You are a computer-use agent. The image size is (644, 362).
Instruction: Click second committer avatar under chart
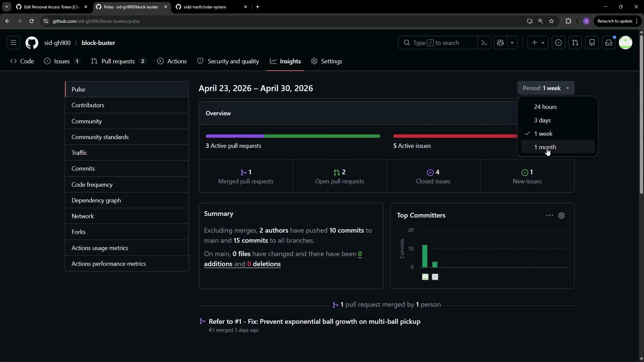(x=435, y=277)
